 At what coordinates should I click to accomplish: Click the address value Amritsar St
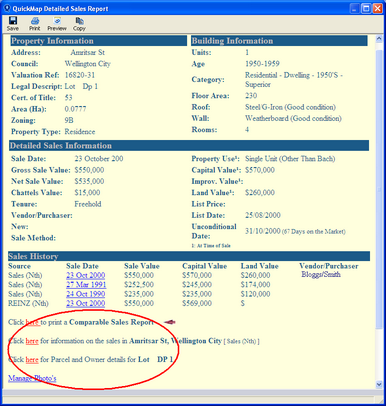click(88, 52)
